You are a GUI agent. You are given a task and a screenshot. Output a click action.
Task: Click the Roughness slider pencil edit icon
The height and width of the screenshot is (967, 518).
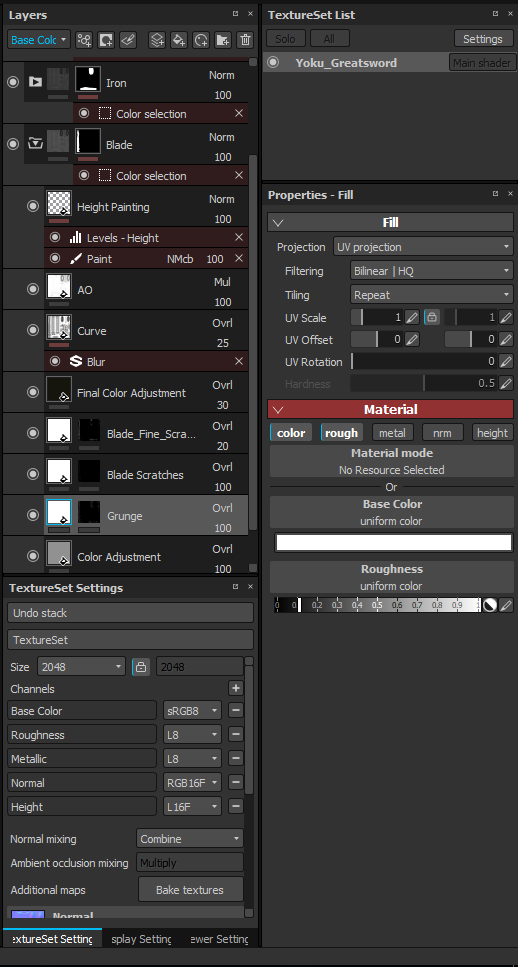point(506,605)
